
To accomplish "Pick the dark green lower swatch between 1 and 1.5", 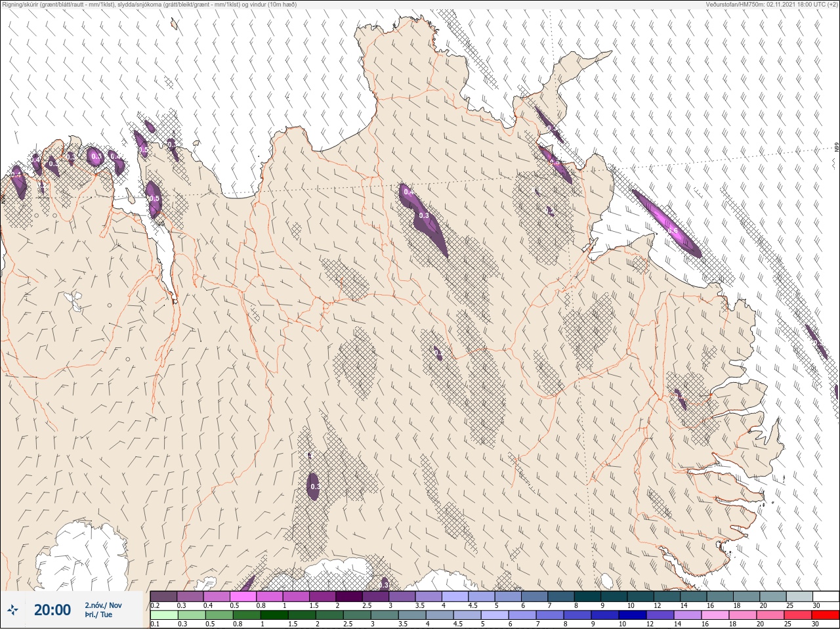I will point(274,615).
